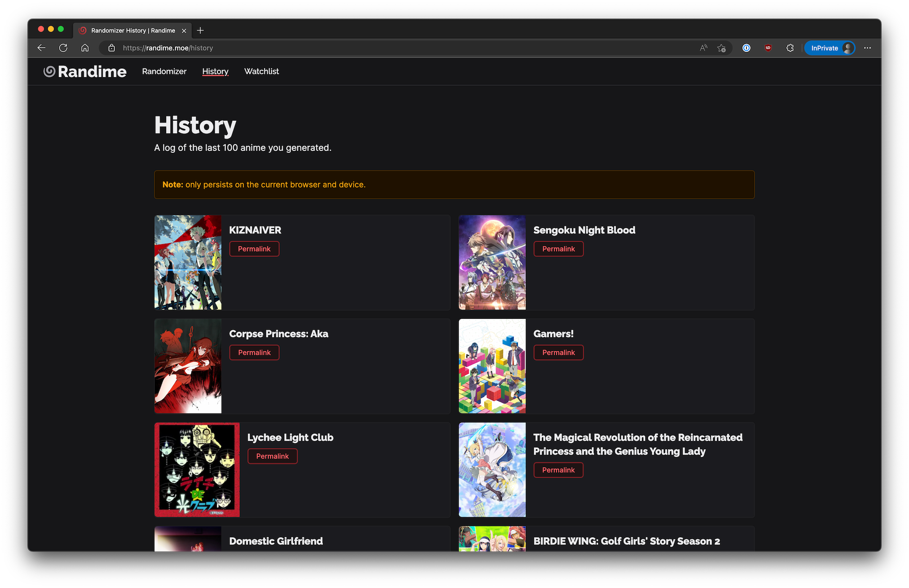Click the KIZNAIVER title text
Screen dimensions: 909x588
[255, 230]
